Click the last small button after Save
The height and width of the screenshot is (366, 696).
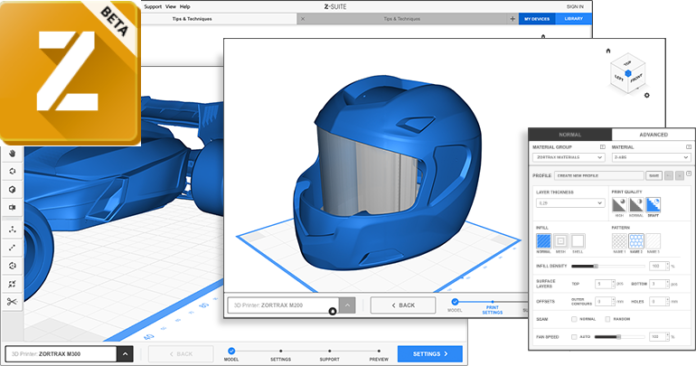pyautogui.click(x=680, y=176)
